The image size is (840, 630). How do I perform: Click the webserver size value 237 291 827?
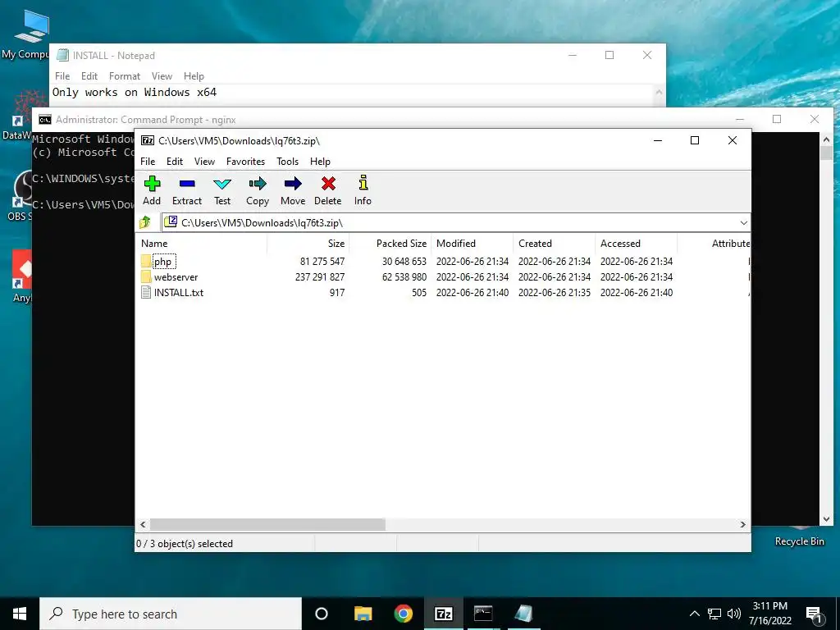320,277
